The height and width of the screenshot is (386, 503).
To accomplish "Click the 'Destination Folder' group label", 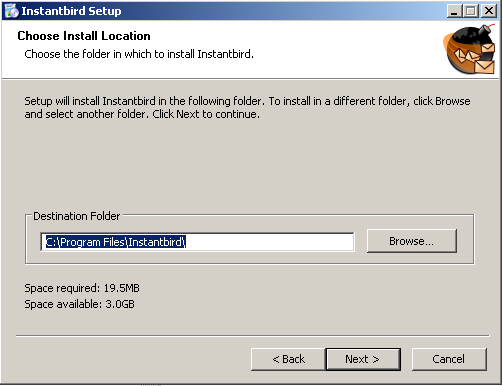I will 77,216.
